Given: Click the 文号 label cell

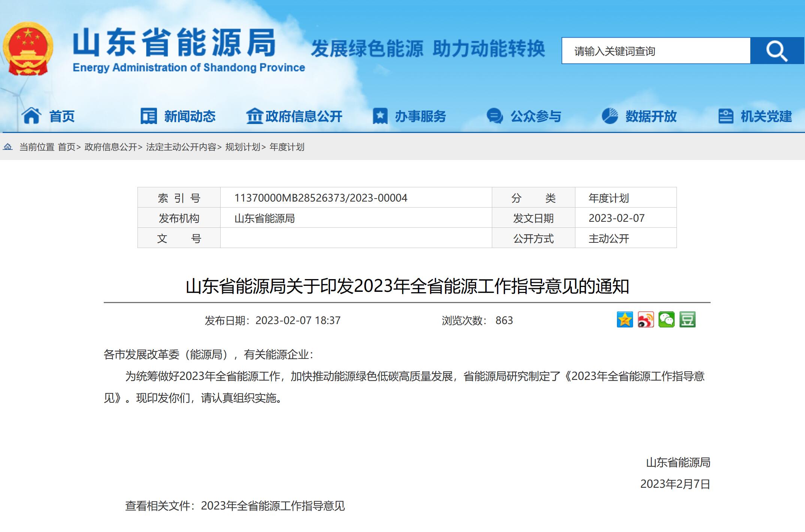Looking at the screenshot, I should [179, 238].
